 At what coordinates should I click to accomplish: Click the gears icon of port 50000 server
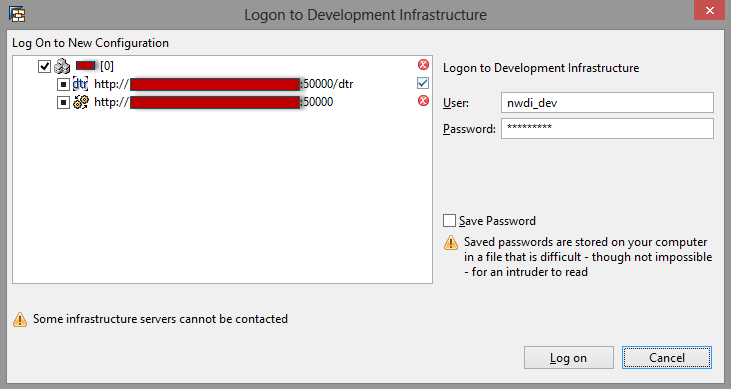[81, 102]
